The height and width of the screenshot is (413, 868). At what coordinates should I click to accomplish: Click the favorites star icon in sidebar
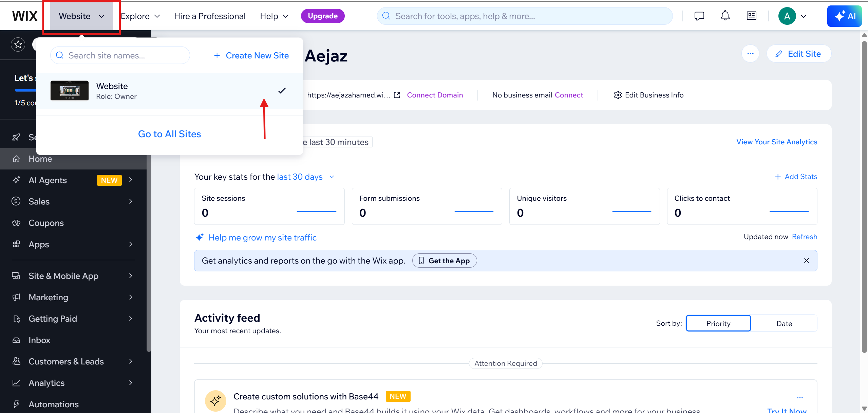pos(18,44)
